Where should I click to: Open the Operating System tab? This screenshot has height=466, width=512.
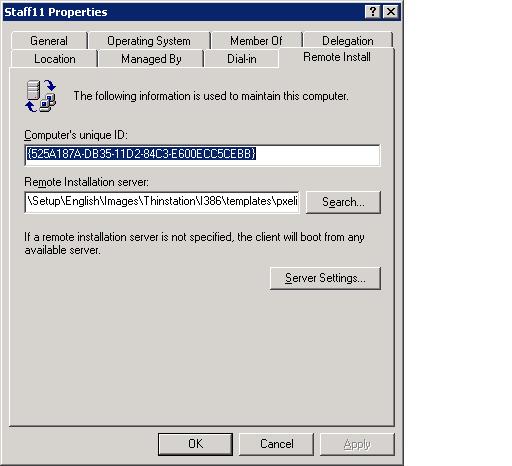point(149,41)
